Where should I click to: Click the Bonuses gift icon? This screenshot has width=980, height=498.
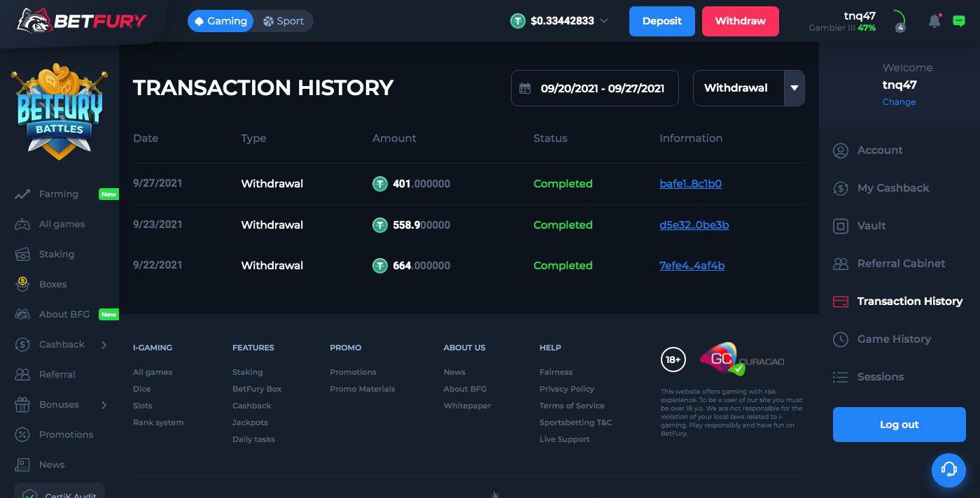coord(22,405)
